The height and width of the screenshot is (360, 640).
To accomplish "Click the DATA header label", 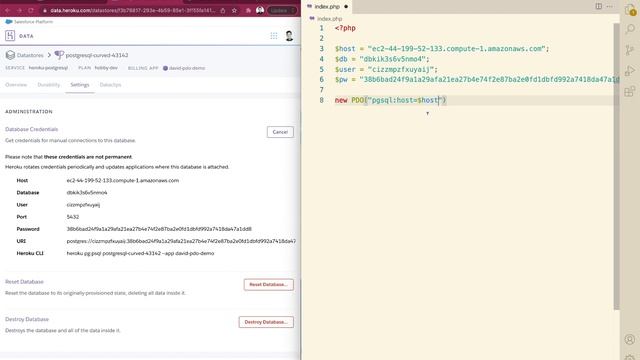I will tap(26, 36).
